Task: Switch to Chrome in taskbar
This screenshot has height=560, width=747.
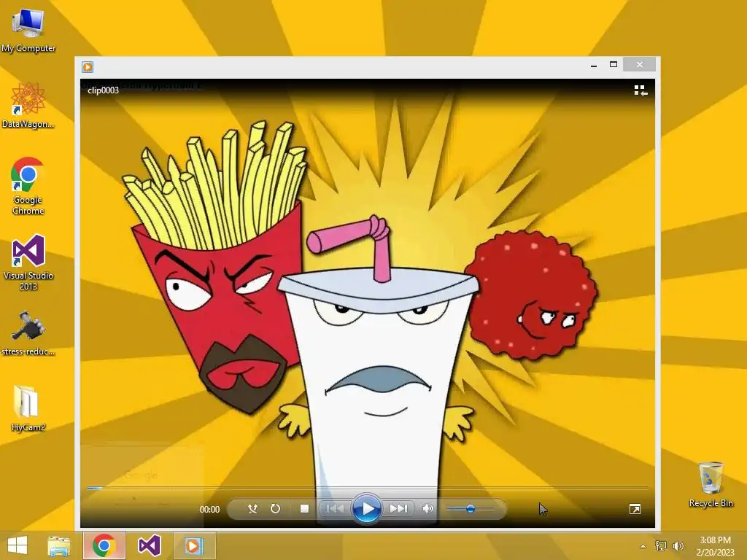Action: [104, 545]
